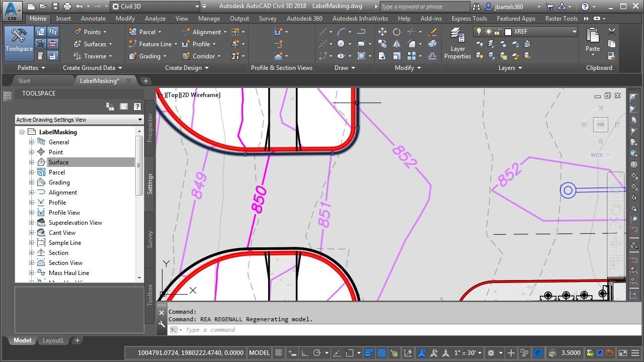Expand the Alignment settings node
The width and height of the screenshot is (644, 362).
pos(31,193)
